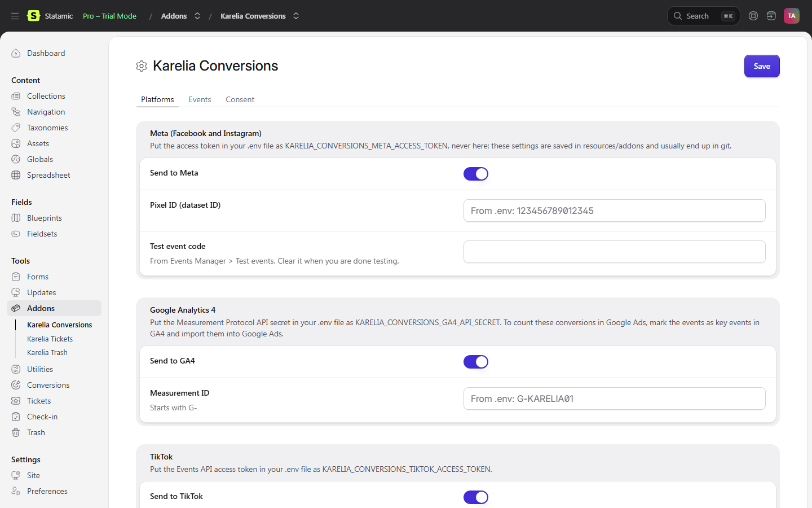Open the TA user avatar menu
The width and height of the screenshot is (812, 508).
tap(792, 16)
